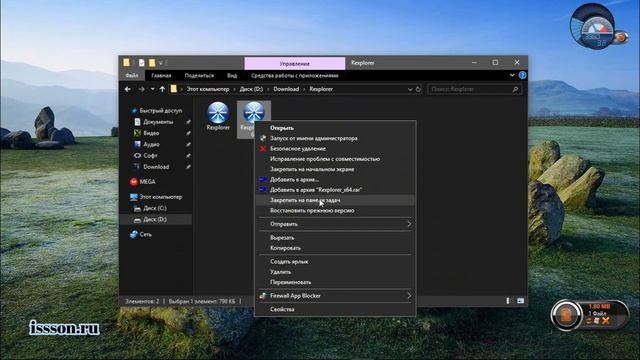Screen dimensions: 640x360
Task: Expand the ribbon chevron
Action: (x=512, y=76)
